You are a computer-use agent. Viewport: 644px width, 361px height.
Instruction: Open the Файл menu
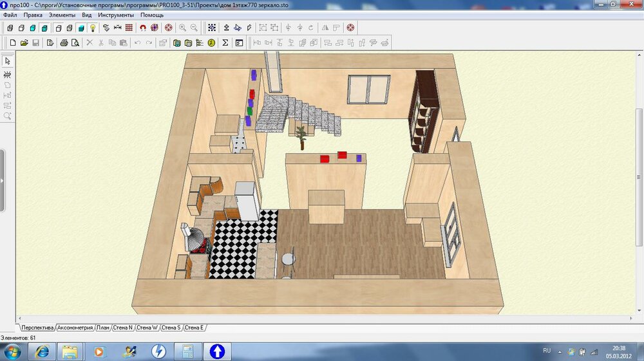(10, 14)
